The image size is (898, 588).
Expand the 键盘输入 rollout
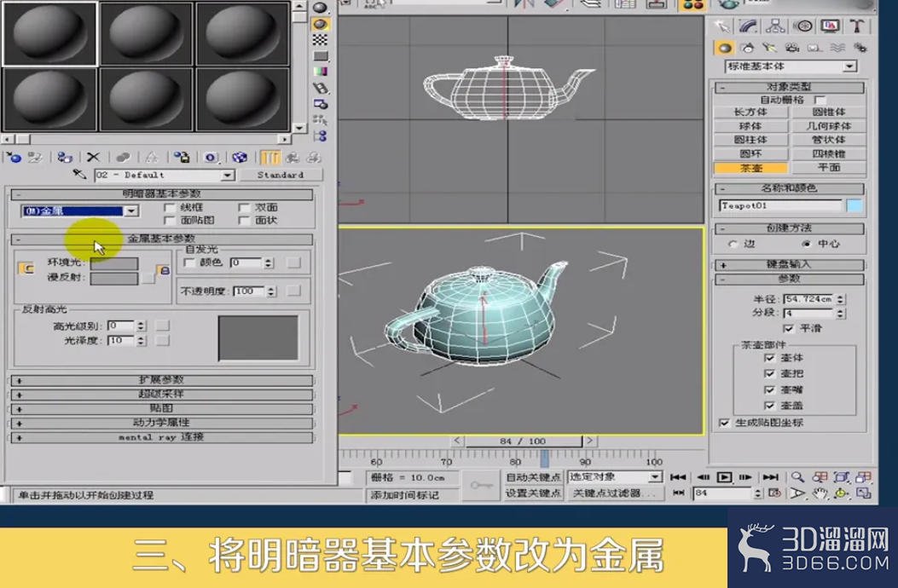(x=789, y=265)
